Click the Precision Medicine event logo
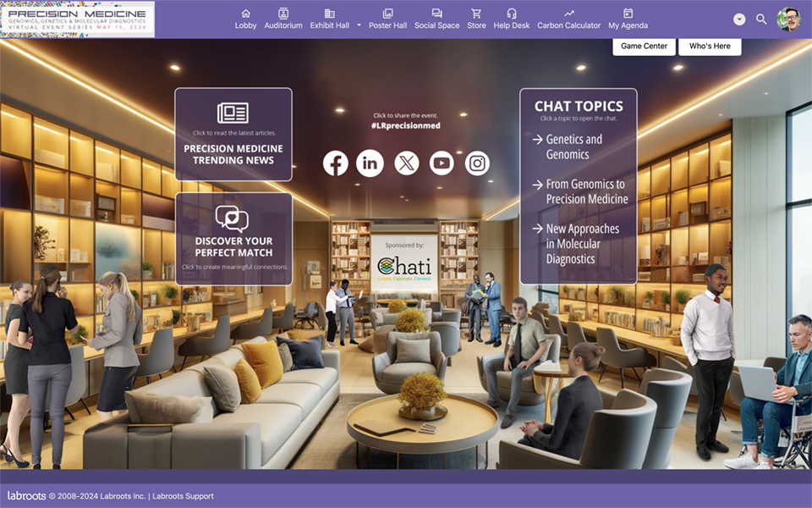Image resolution: width=812 pixels, height=508 pixels. 78,19
